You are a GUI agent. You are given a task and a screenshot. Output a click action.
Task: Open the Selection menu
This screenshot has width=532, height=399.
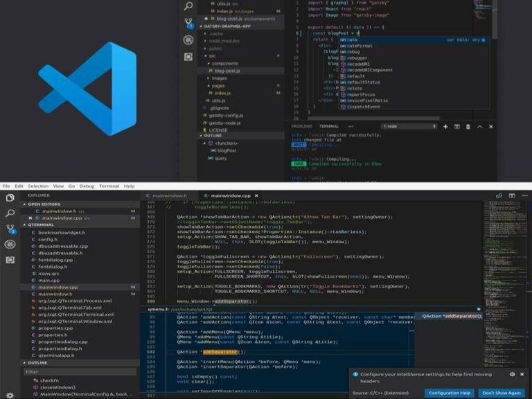pos(38,186)
